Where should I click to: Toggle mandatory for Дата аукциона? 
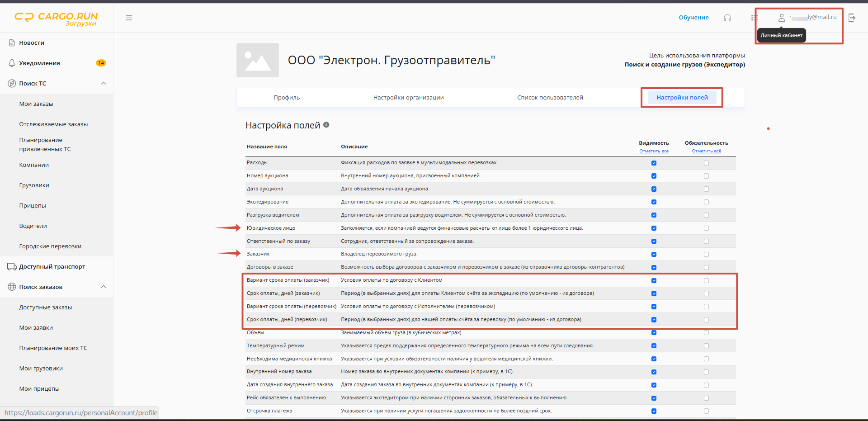[706, 189]
